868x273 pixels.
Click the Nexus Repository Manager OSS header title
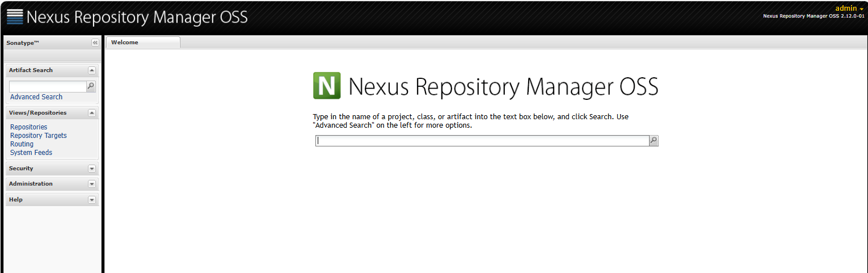137,17
